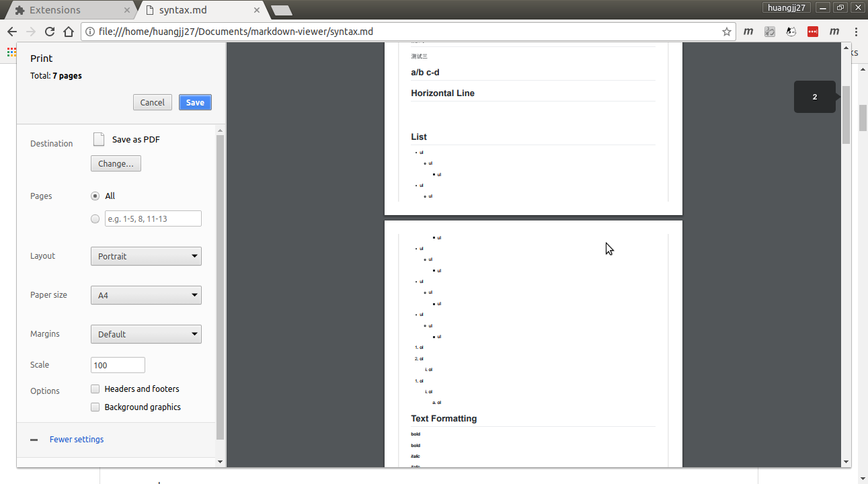Click the second 'm' extension icon
This screenshot has width=868, height=484.
coord(834,32)
